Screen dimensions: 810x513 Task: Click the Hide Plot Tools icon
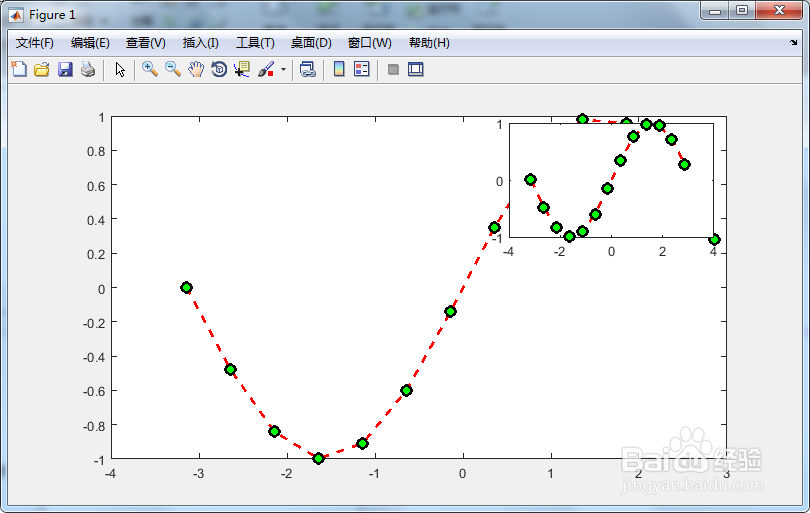coord(393,69)
